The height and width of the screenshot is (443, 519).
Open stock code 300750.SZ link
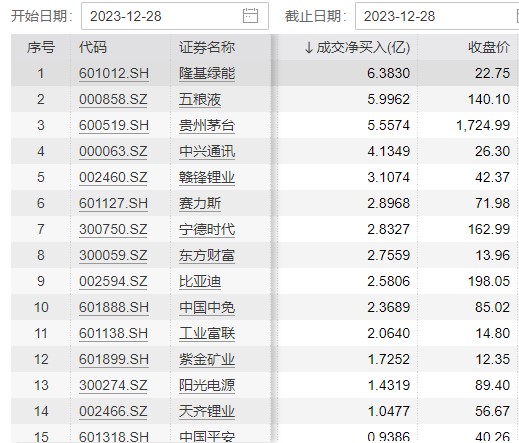(113, 229)
